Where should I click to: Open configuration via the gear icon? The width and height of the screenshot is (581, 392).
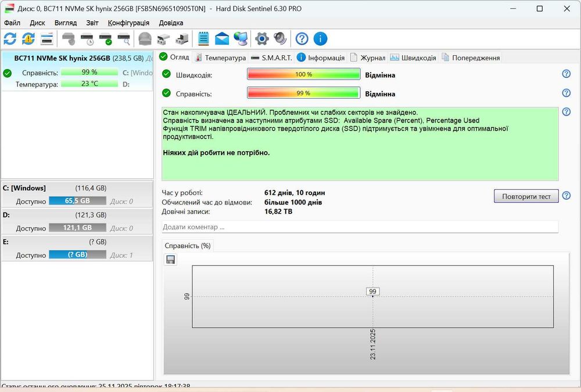pos(262,38)
